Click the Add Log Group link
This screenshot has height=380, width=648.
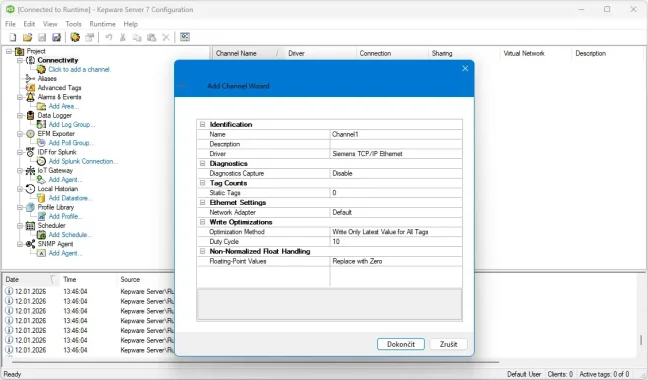[x=71, y=124]
